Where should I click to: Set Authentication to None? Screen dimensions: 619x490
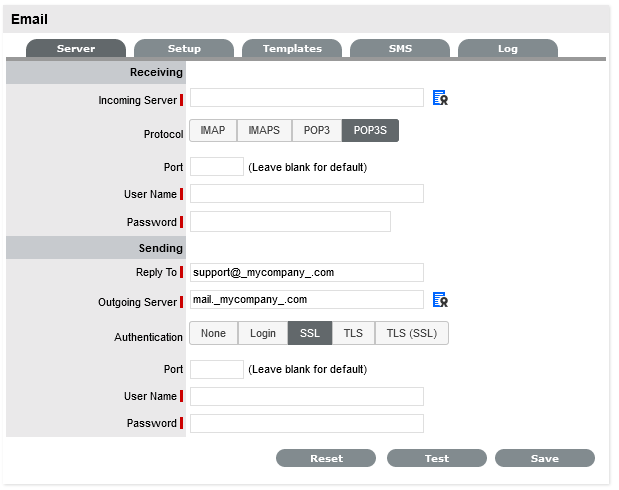coord(214,333)
